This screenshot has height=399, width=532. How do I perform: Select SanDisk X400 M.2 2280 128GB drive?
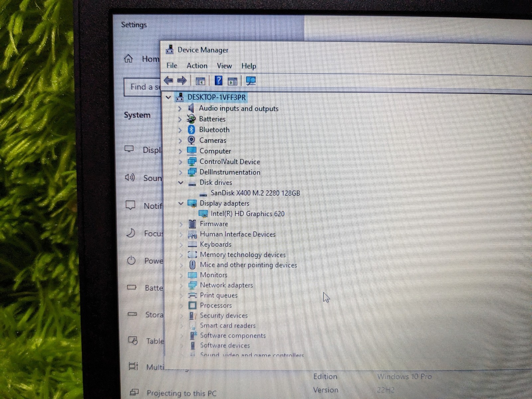(x=255, y=193)
